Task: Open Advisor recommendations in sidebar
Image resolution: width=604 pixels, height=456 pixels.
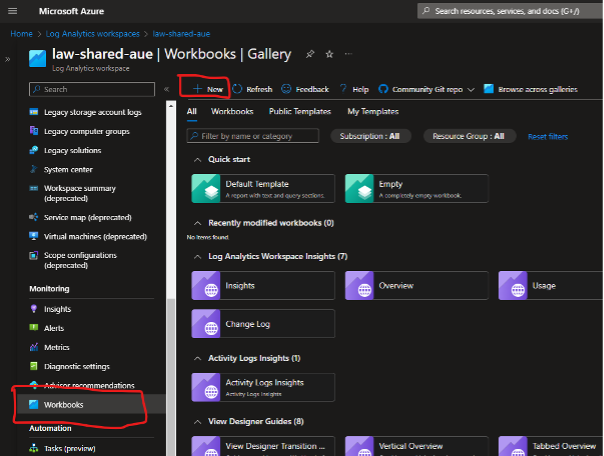Action: pyautogui.click(x=91, y=385)
